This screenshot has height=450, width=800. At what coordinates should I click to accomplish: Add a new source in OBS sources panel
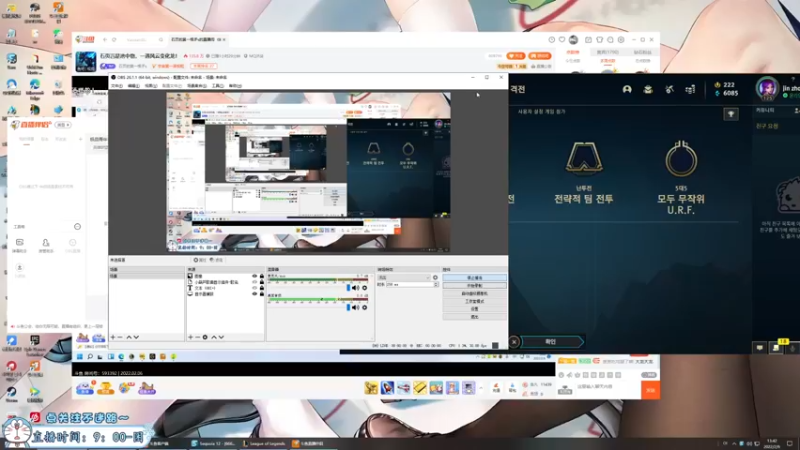tap(190, 337)
